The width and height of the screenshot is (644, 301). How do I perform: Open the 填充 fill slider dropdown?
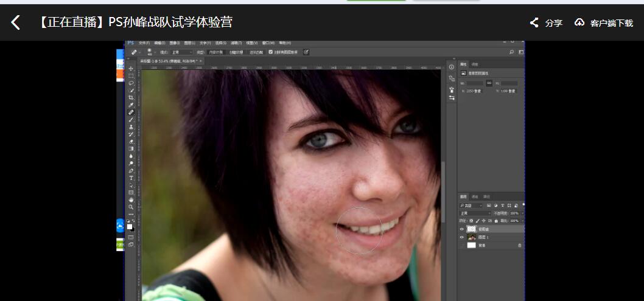[522, 221]
